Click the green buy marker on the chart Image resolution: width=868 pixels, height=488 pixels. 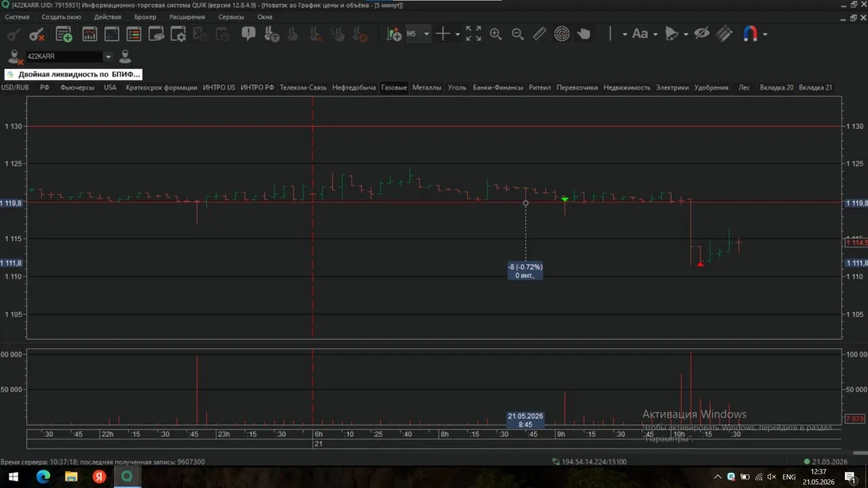tap(565, 199)
